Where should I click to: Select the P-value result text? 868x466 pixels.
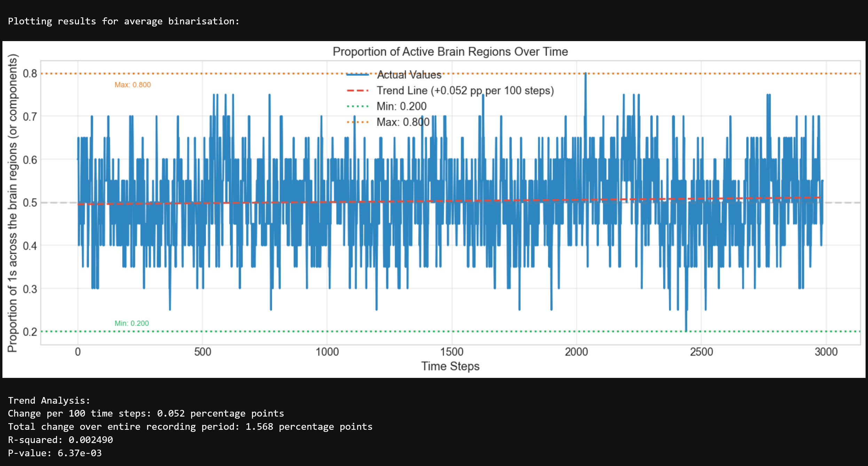55,453
